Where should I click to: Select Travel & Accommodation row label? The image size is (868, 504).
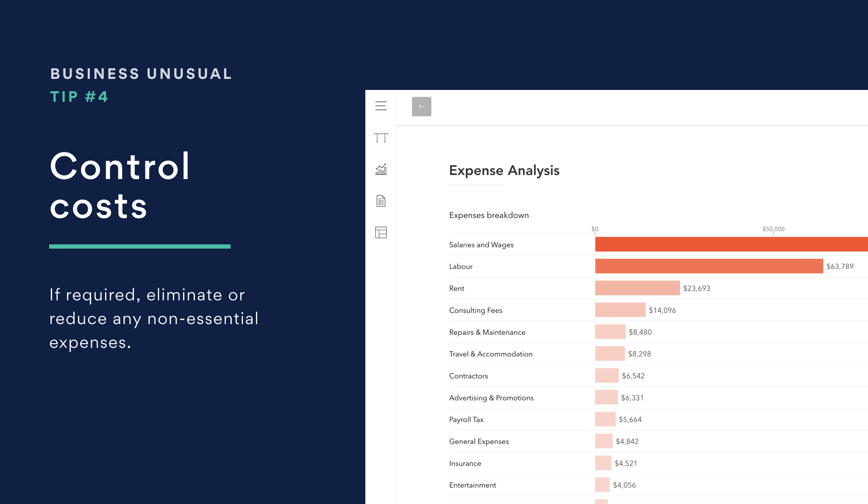pyautogui.click(x=491, y=354)
